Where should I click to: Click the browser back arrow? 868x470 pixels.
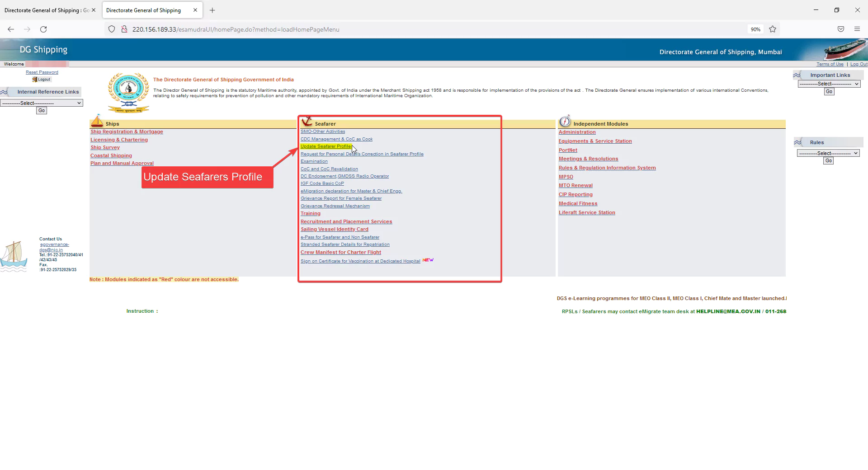pos(11,29)
